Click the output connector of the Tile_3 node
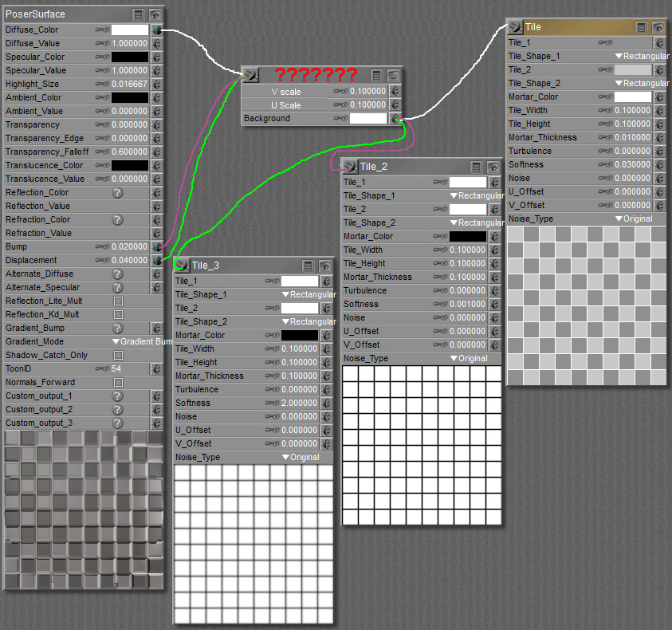The width and height of the screenshot is (672, 630). coord(182,266)
